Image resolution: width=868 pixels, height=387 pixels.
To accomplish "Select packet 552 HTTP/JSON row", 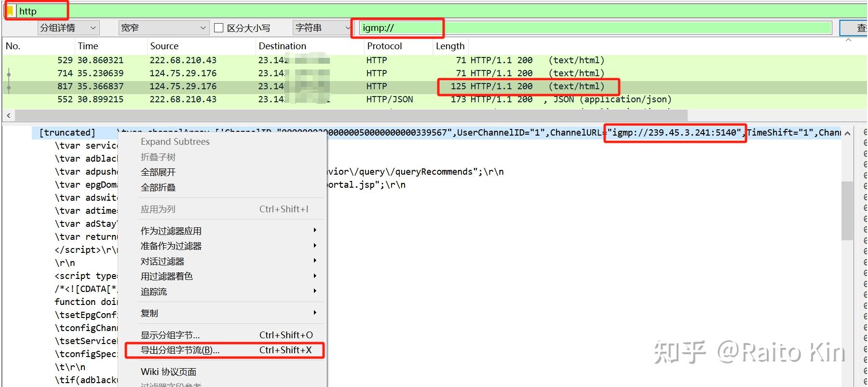I will [x=434, y=99].
